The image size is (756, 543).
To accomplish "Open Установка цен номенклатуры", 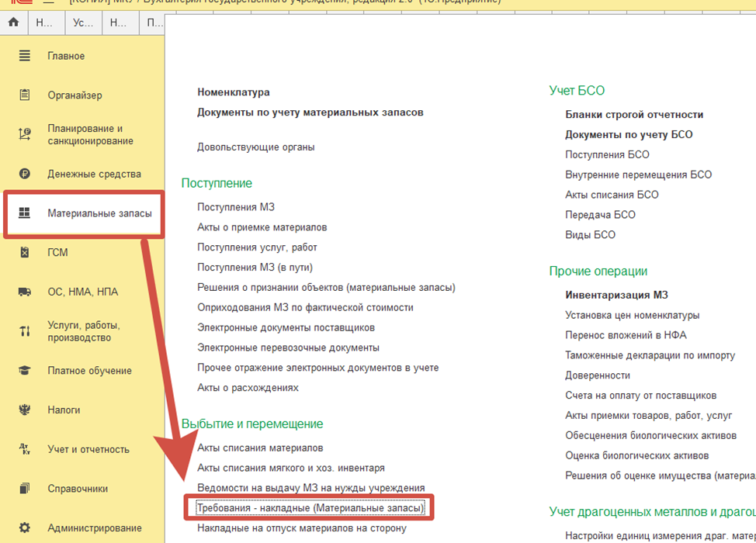I will coord(632,315).
